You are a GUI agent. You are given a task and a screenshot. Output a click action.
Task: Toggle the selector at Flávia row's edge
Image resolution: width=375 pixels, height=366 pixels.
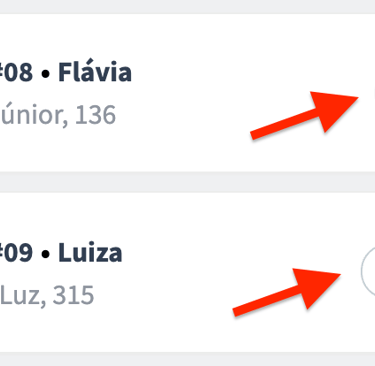pos(374,93)
